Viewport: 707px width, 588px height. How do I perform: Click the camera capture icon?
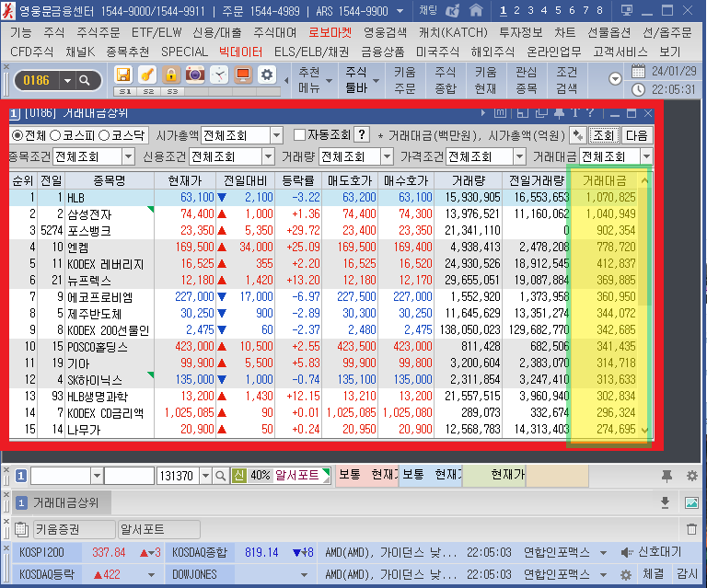click(x=195, y=75)
